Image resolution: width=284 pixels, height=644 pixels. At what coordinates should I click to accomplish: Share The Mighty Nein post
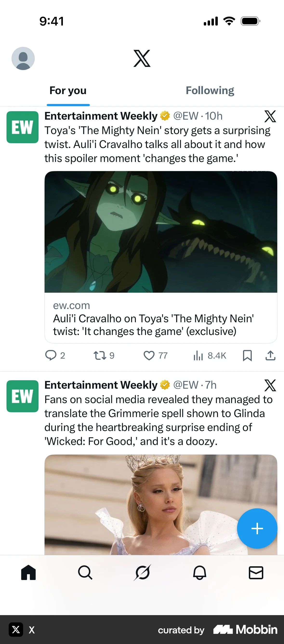[x=270, y=355]
